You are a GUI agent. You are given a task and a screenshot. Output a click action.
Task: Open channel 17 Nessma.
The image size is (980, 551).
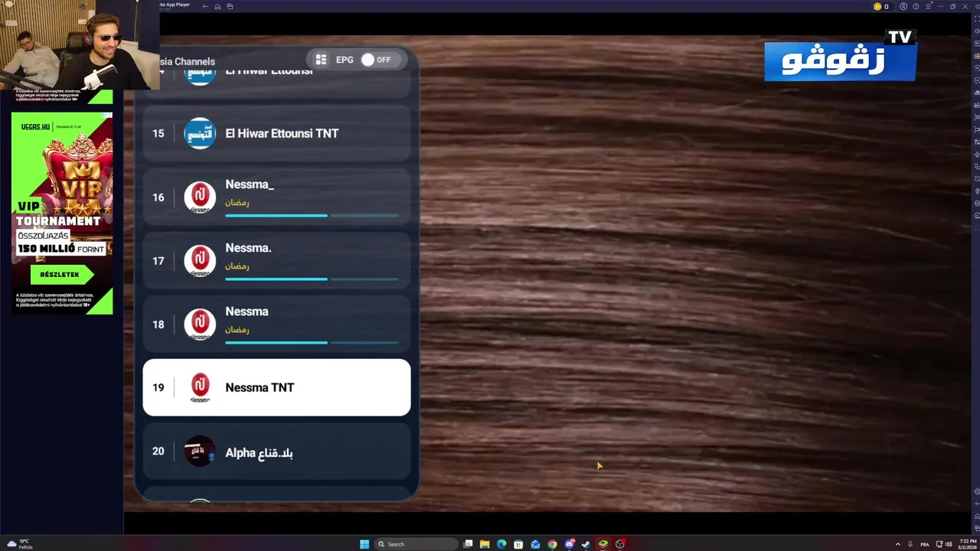click(276, 260)
